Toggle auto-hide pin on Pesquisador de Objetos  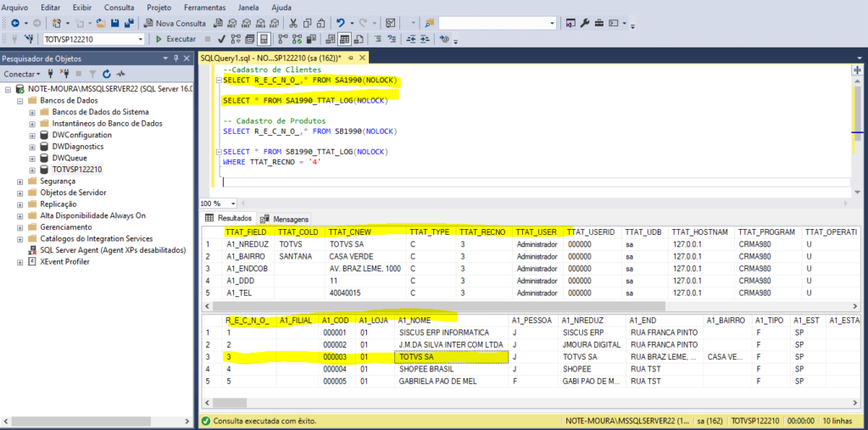click(175, 58)
